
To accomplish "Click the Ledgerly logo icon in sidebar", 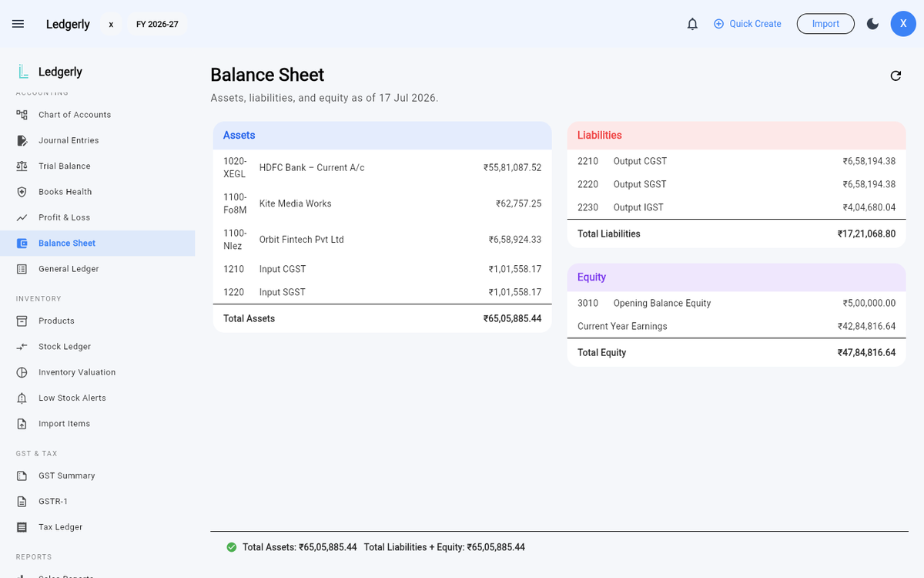I will point(23,72).
